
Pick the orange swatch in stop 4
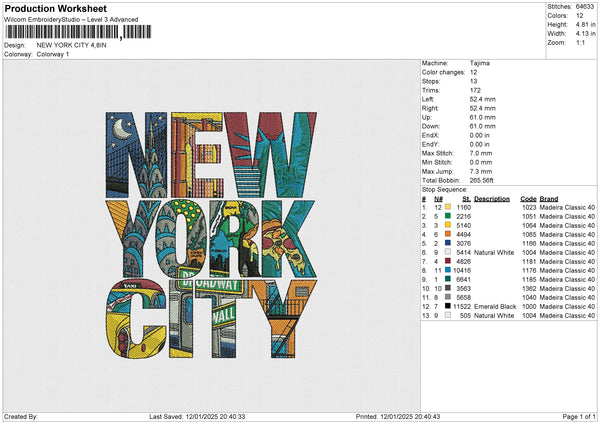[448, 234]
